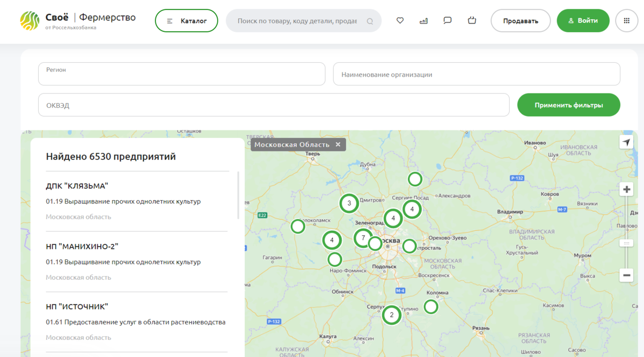Zoom in the map with plus
This screenshot has width=644, height=357.
click(x=626, y=190)
